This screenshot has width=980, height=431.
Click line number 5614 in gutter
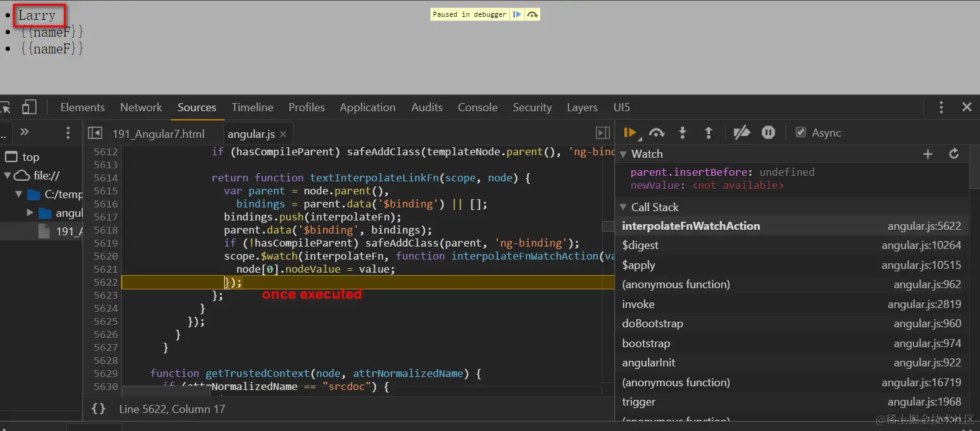(x=106, y=178)
